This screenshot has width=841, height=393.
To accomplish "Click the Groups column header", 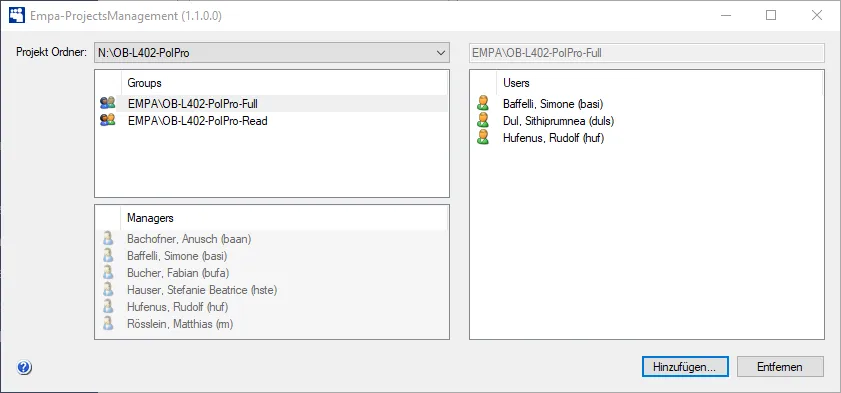I will (x=284, y=83).
